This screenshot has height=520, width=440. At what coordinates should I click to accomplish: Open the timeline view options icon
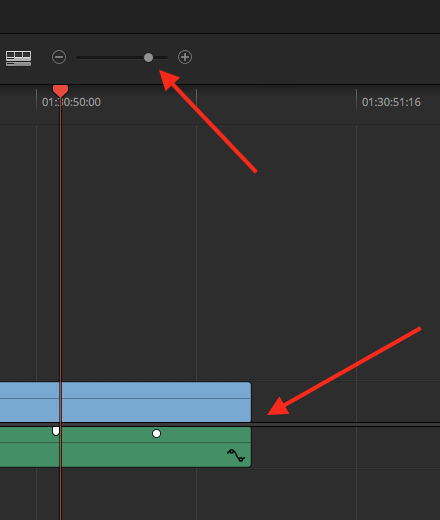(x=19, y=58)
